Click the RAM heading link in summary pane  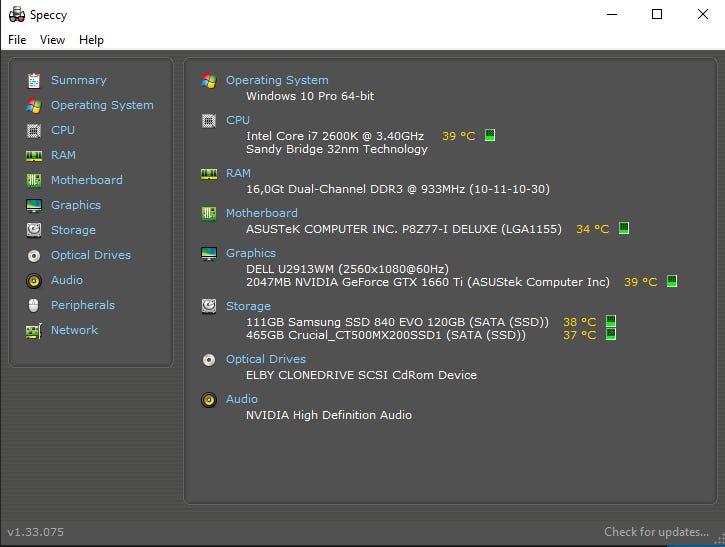click(x=238, y=173)
